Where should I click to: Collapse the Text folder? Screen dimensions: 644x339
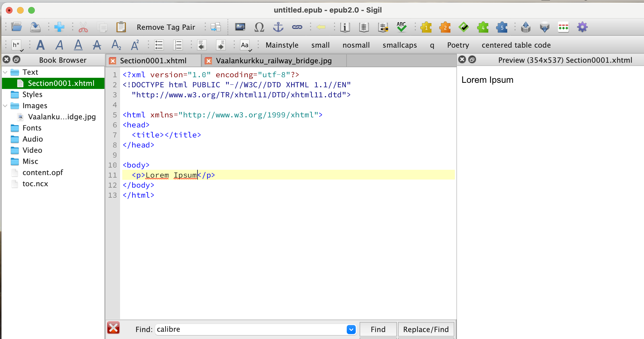5,72
